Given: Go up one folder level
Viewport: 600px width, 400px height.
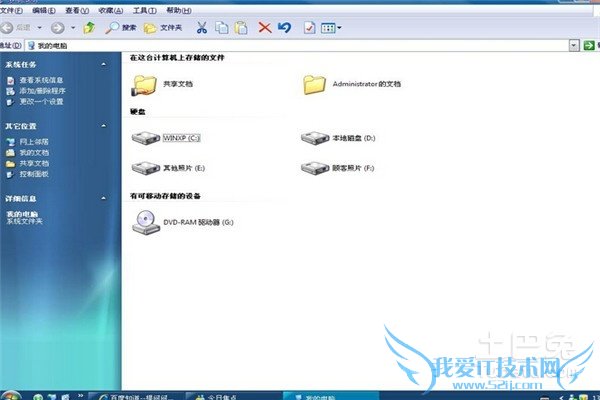Looking at the screenshot, I should coord(89,28).
